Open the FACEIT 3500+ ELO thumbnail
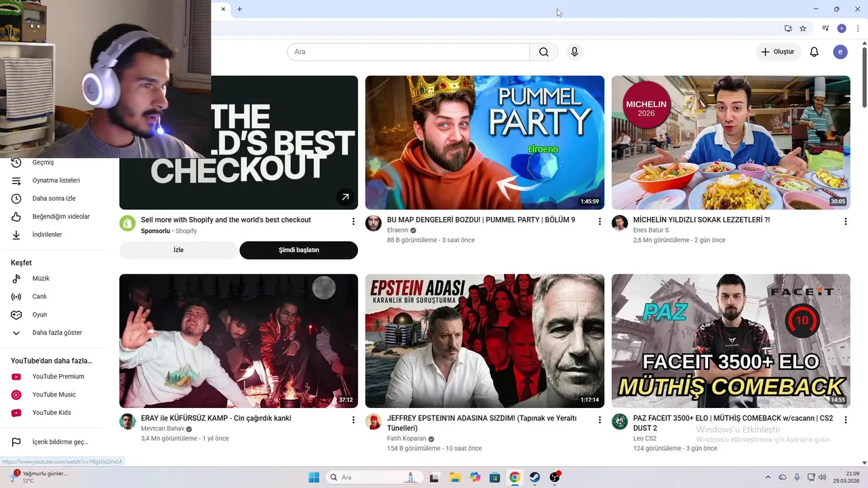 tap(730, 341)
